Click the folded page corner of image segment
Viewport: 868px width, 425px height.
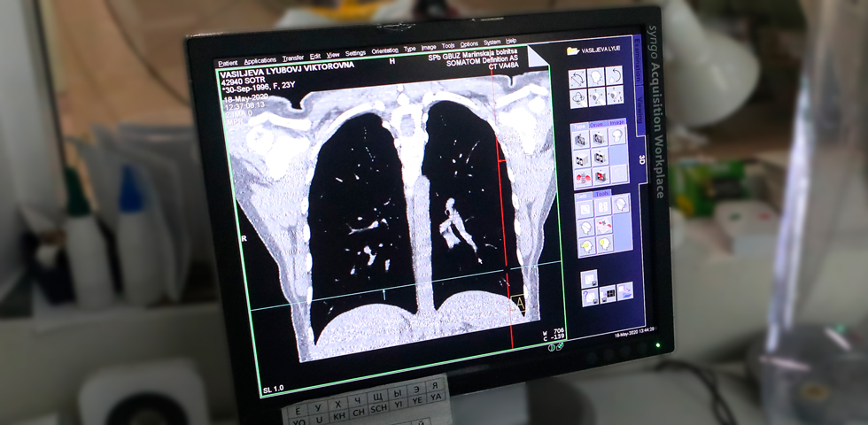click(x=537, y=55)
